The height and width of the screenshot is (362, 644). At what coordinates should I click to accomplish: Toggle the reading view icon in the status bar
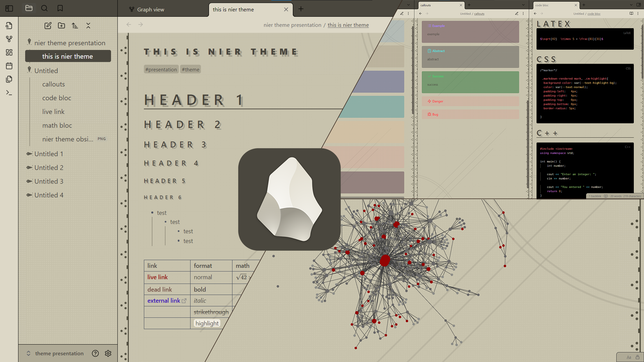pos(606,196)
